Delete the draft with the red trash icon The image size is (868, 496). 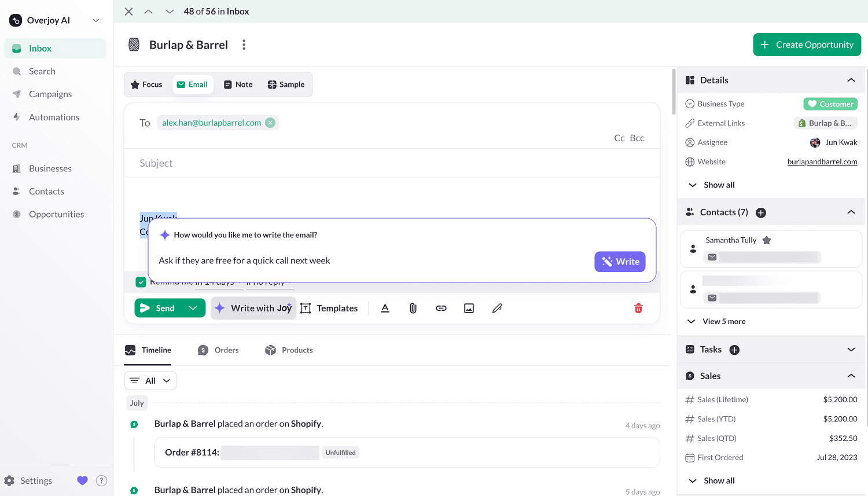coord(639,308)
